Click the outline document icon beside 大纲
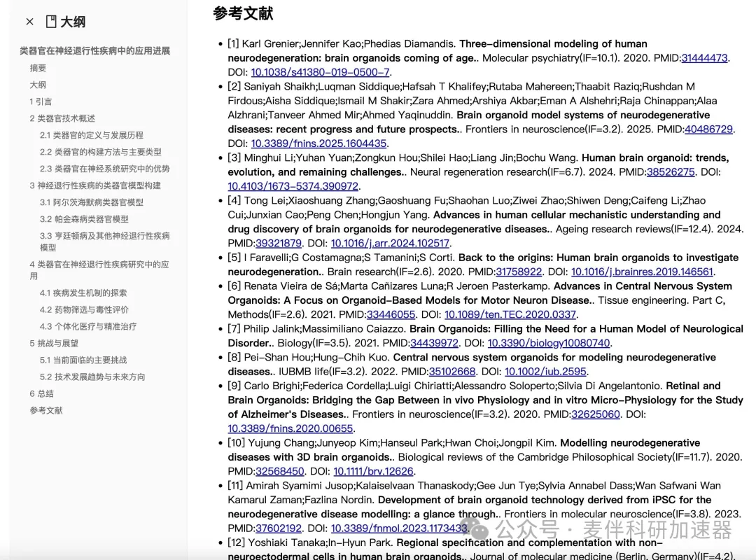 point(51,22)
